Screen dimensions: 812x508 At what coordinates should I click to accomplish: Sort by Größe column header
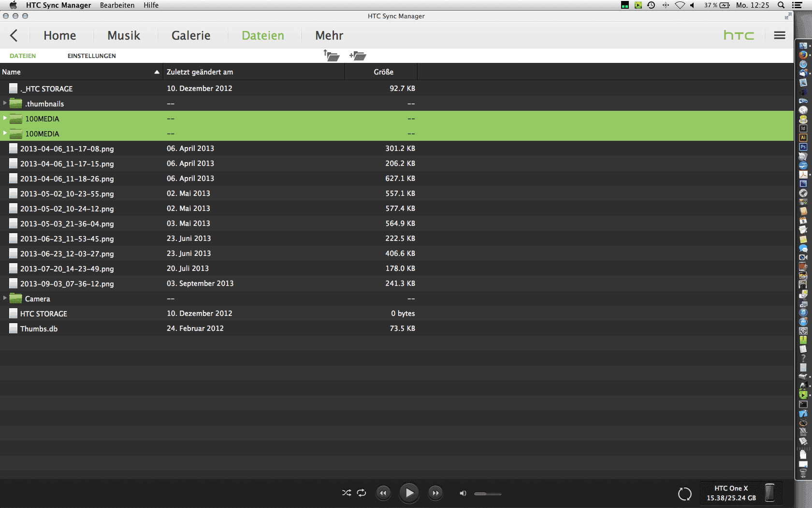click(381, 72)
